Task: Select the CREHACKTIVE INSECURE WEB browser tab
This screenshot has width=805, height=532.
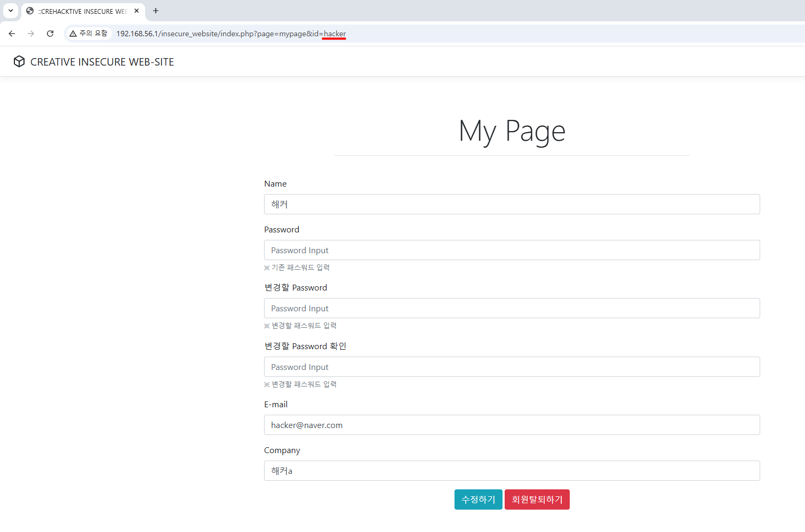Action: click(83, 11)
